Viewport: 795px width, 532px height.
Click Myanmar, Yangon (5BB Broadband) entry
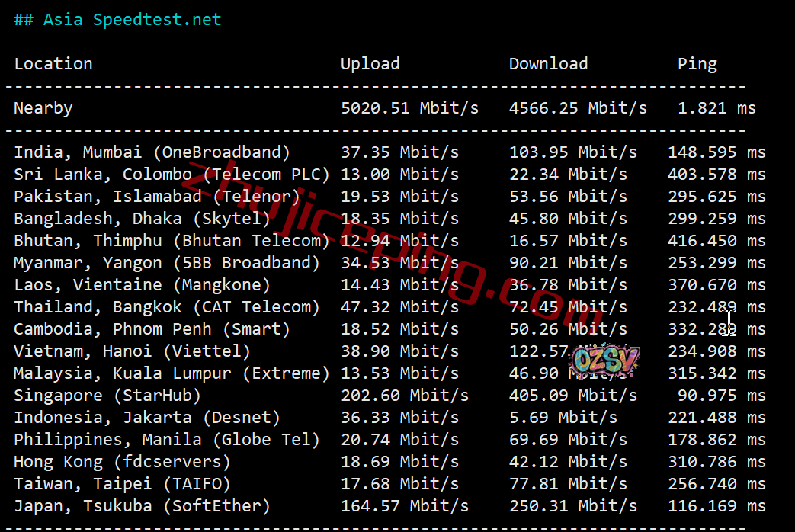tap(167, 263)
